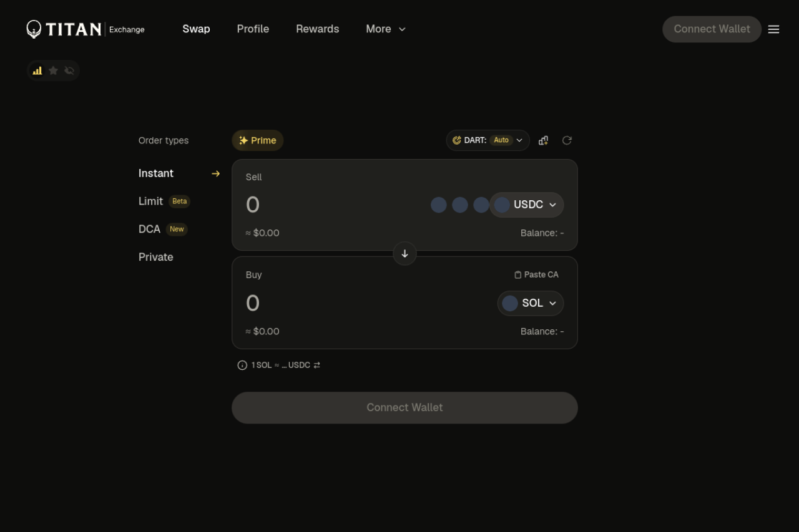Click the SOL token logo circle

(x=510, y=303)
